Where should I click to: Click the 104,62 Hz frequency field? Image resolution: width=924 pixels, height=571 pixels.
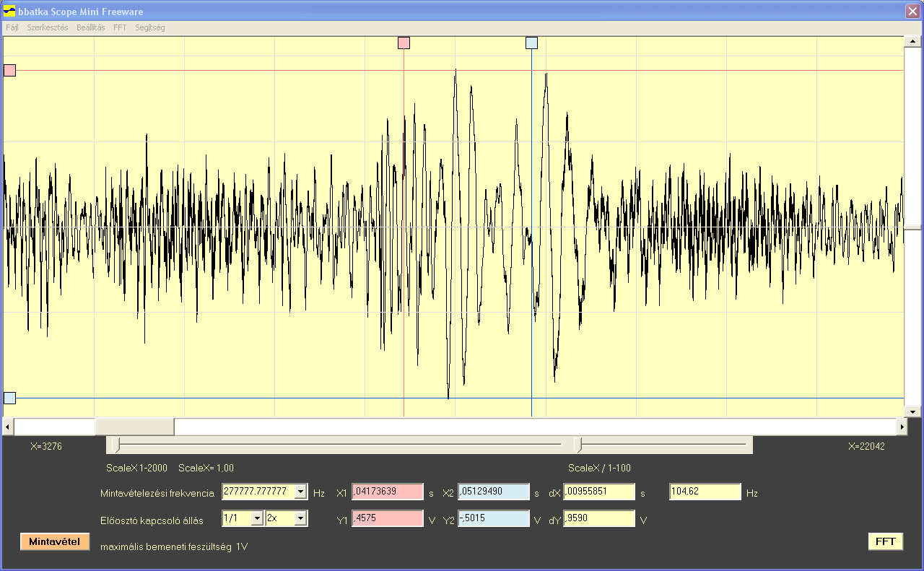(x=705, y=492)
